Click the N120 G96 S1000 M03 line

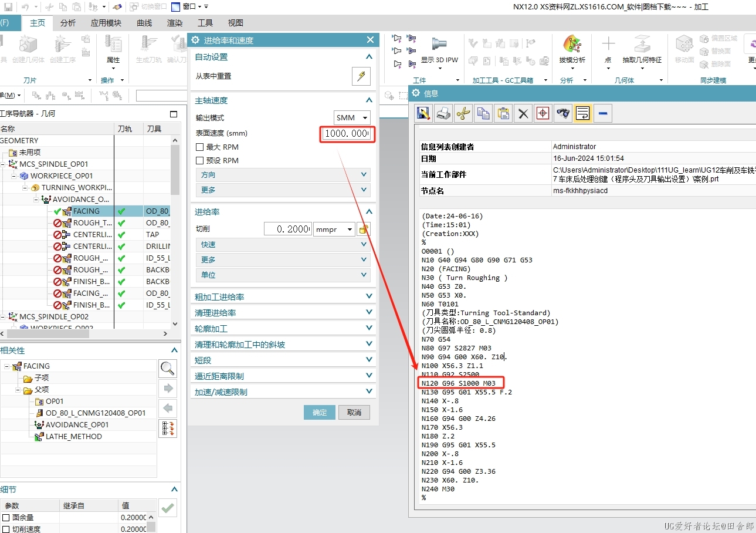tap(459, 383)
